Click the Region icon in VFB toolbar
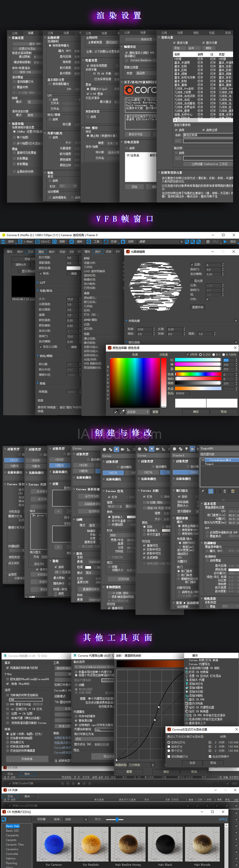239x868 pixels. 106,242
